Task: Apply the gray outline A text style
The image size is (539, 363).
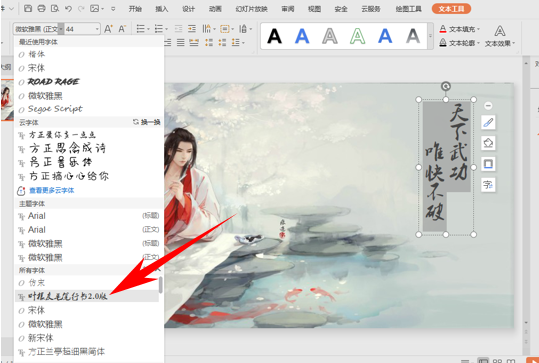Action: point(330,36)
